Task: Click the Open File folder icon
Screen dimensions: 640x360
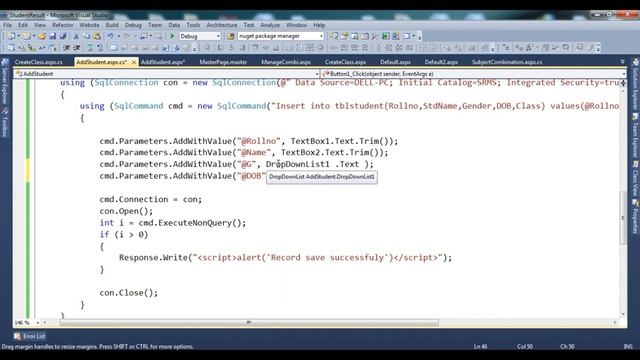Action: 42,36
